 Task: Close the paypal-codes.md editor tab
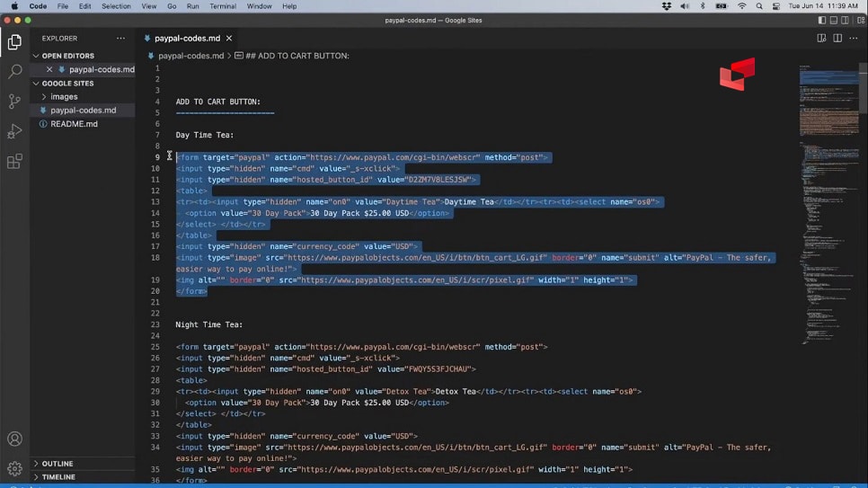pyautogui.click(x=229, y=39)
